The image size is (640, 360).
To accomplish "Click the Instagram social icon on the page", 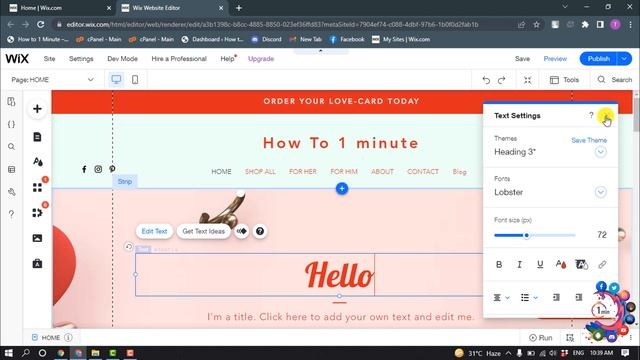I will point(98,169).
